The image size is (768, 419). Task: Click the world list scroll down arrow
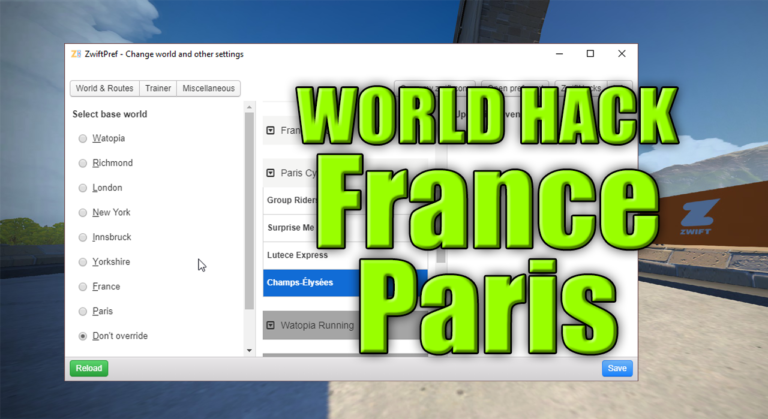click(x=249, y=350)
